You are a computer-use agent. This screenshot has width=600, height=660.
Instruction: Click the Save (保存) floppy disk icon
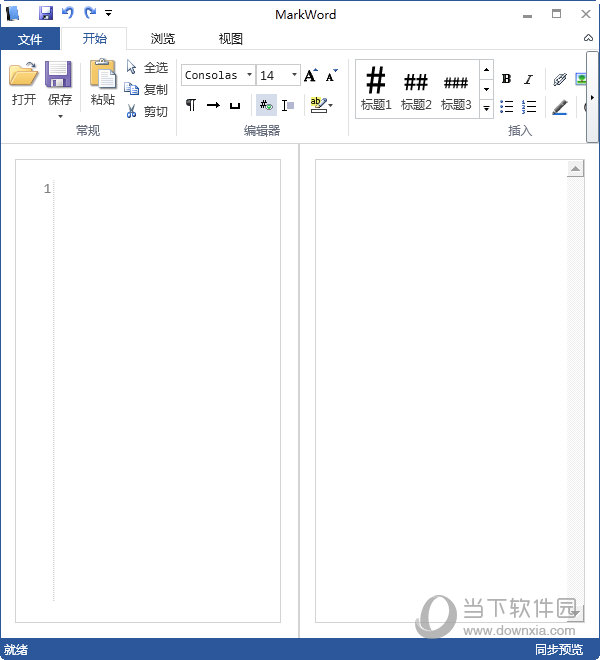tap(58, 75)
